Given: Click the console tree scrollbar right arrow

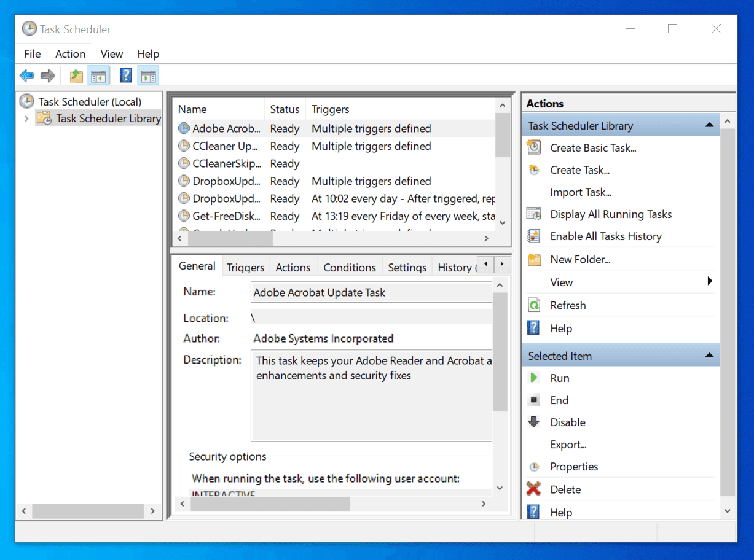Looking at the screenshot, I should [x=152, y=510].
